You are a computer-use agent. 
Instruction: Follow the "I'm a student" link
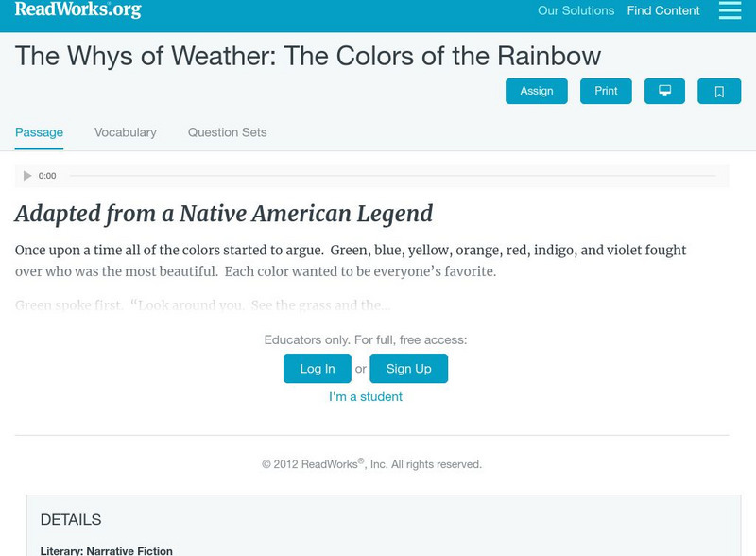point(366,397)
